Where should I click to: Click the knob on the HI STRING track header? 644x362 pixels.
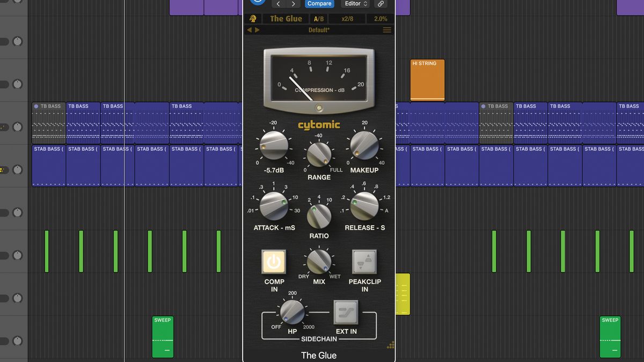tap(18, 84)
